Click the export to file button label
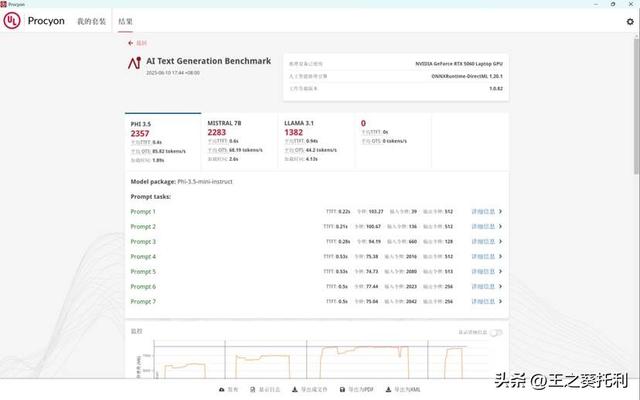Viewport: 640px width, 400px height. click(314, 390)
